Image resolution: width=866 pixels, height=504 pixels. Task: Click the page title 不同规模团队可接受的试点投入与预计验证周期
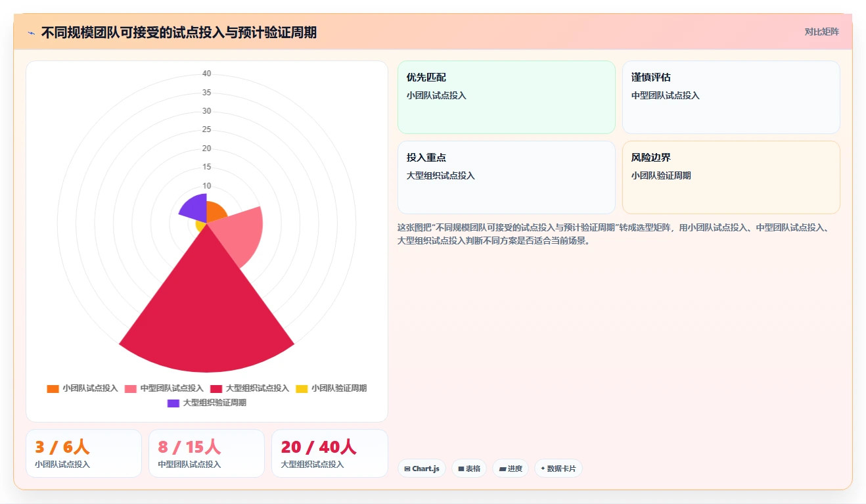pyautogui.click(x=179, y=32)
